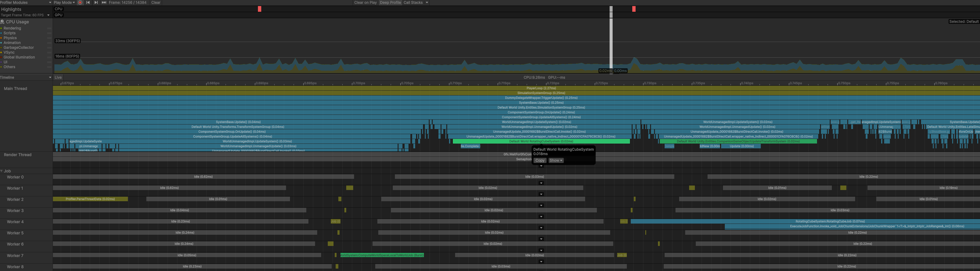Click the Frame: 14256 / 14384 counter

(127, 2)
